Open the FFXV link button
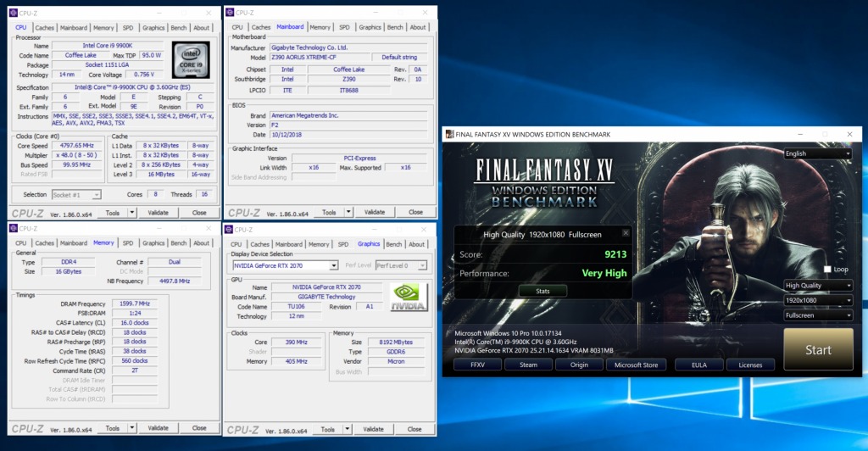The width and height of the screenshot is (868, 451). coord(477,365)
